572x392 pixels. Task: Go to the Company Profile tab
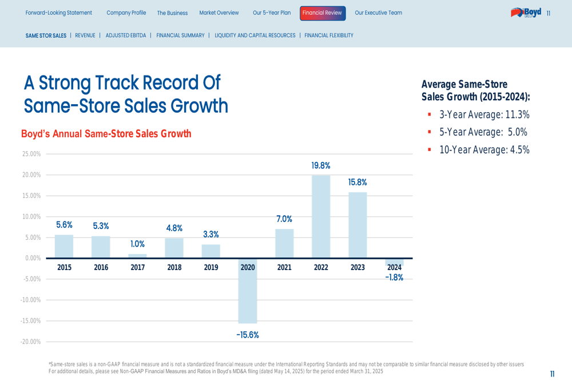tap(126, 13)
